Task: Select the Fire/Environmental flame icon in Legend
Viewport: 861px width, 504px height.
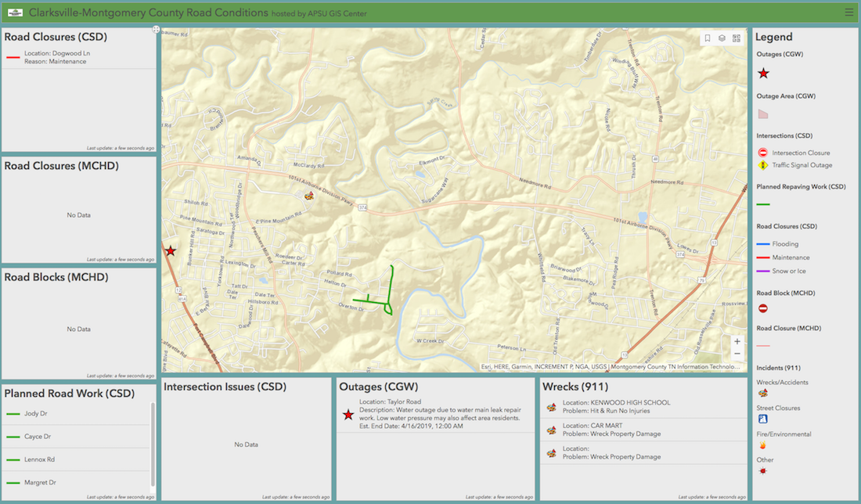Action: point(761,444)
